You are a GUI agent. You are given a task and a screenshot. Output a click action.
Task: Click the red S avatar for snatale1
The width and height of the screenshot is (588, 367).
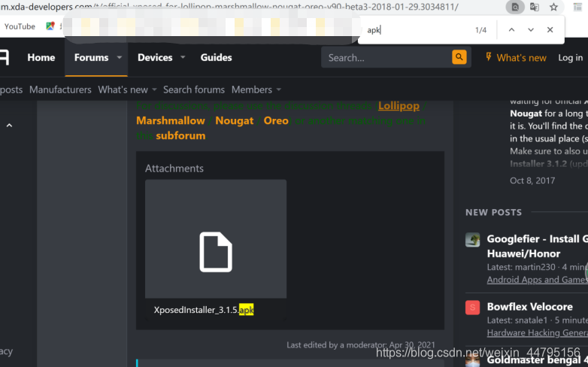(472, 308)
